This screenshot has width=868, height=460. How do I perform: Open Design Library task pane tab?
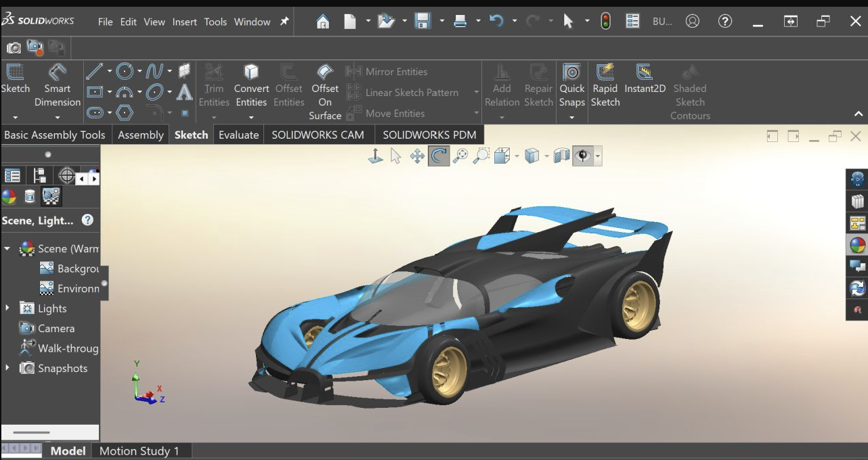(857, 201)
